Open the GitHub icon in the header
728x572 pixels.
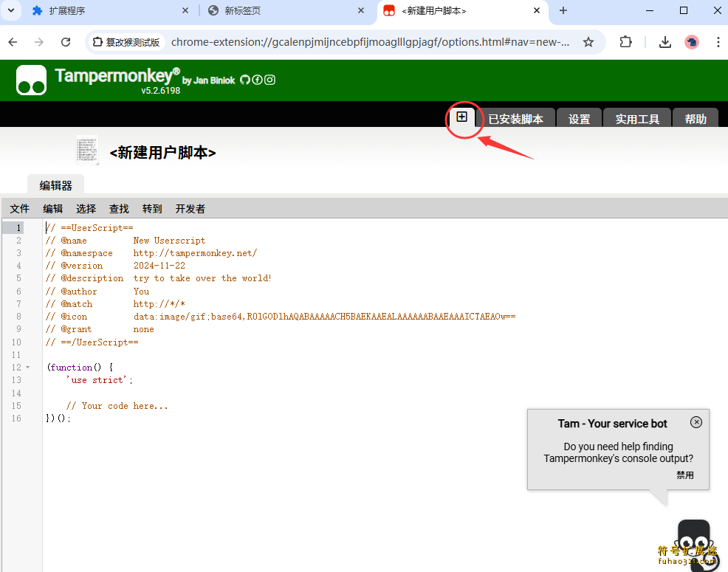245,80
